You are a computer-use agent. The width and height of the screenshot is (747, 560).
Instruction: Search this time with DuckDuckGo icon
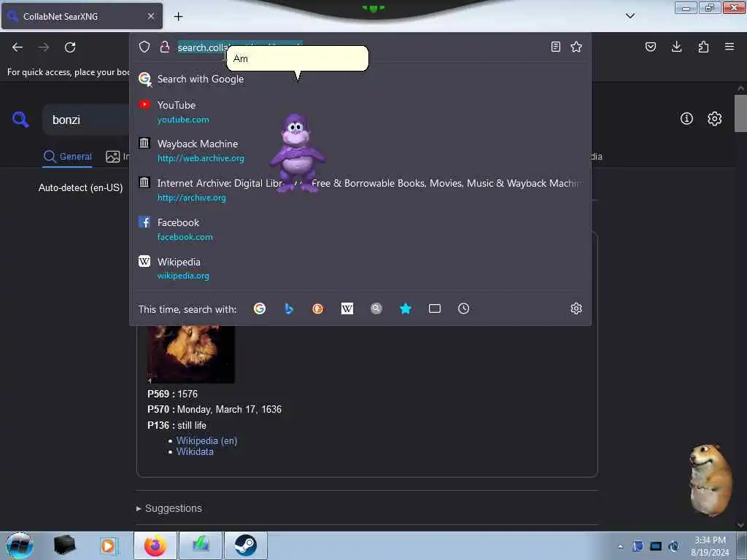318,308
